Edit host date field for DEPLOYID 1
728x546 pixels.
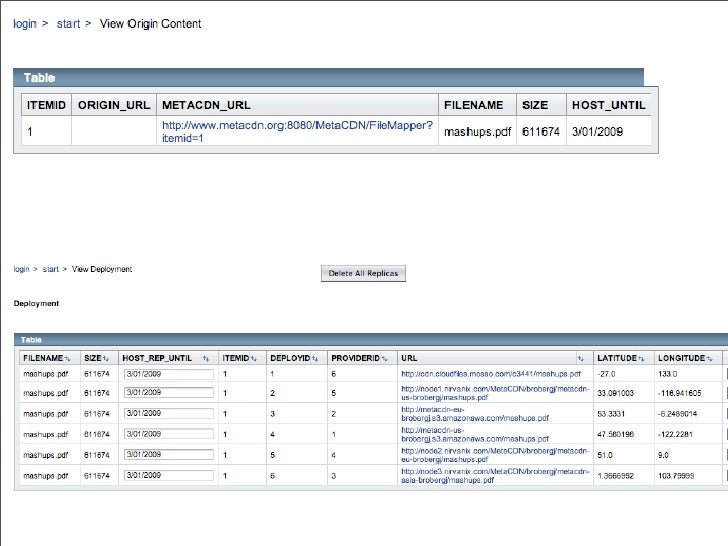click(x=168, y=374)
